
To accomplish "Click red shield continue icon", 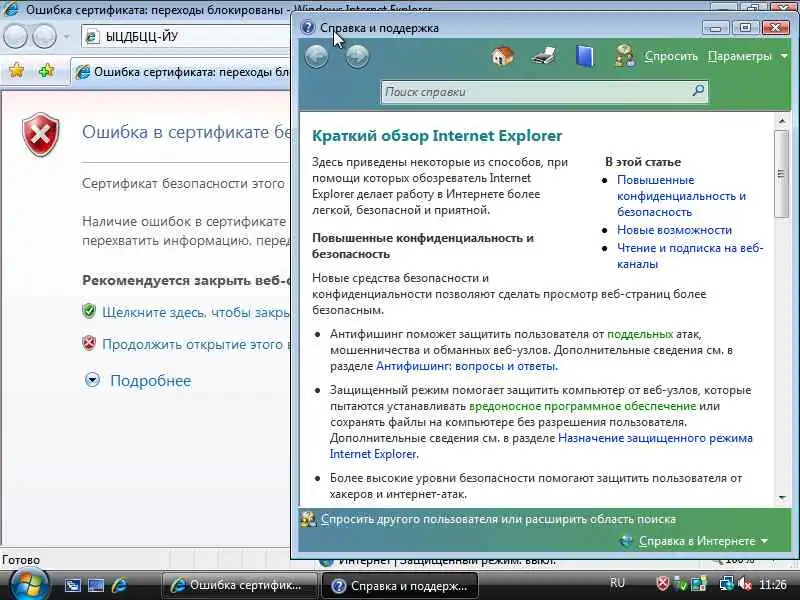I will tap(89, 343).
